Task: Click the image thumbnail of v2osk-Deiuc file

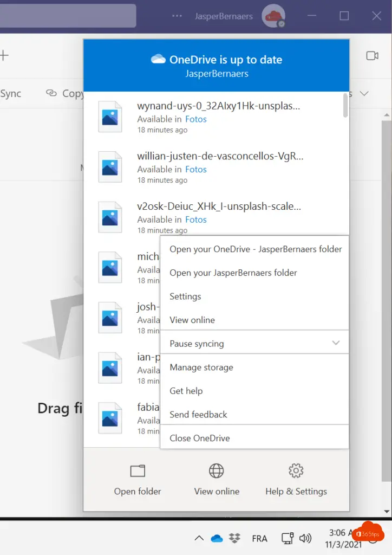Action: point(110,217)
